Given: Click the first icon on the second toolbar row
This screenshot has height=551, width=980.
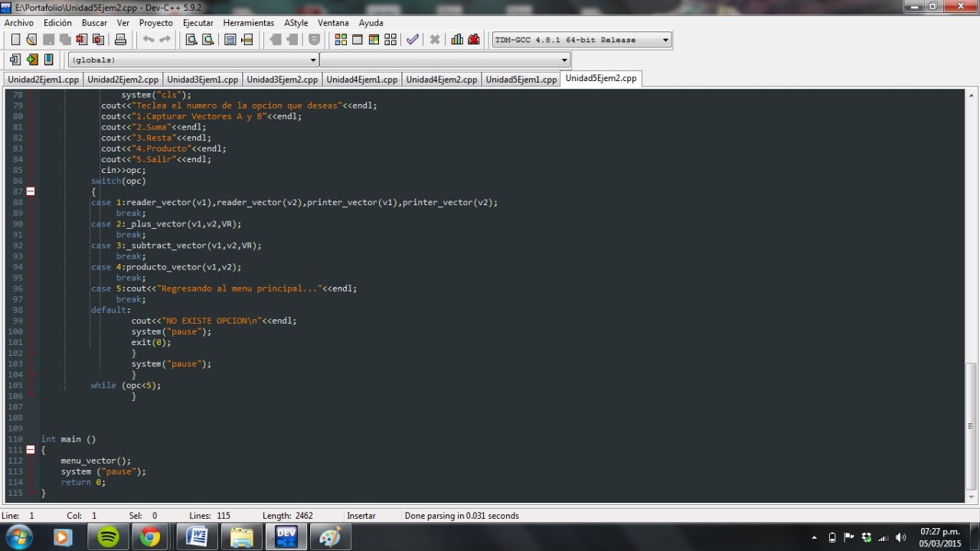Looking at the screenshot, I should [x=15, y=60].
